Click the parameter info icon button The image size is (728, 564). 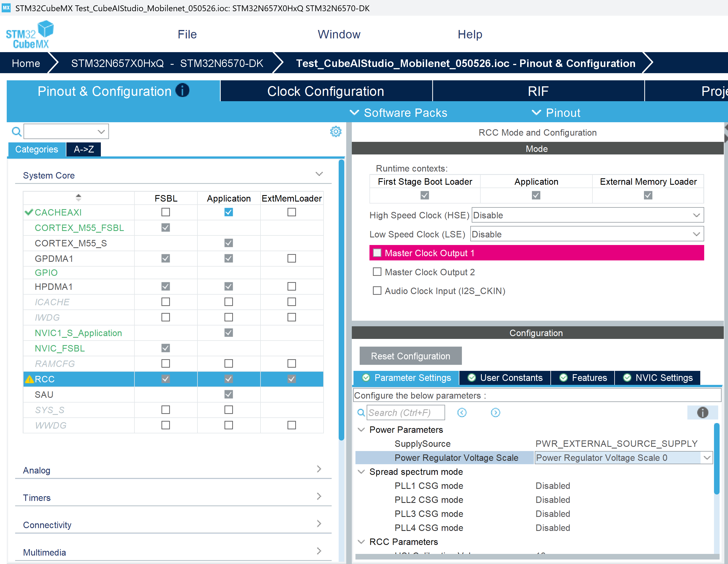point(702,413)
